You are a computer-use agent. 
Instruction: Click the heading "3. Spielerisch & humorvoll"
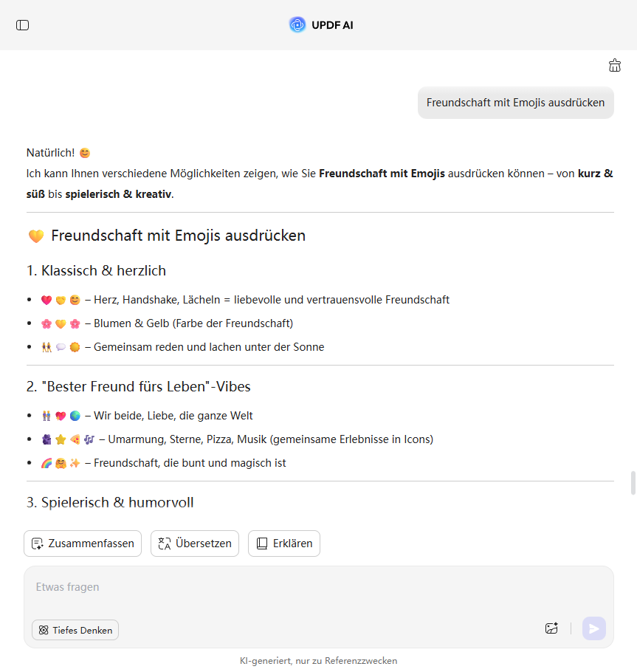(110, 502)
